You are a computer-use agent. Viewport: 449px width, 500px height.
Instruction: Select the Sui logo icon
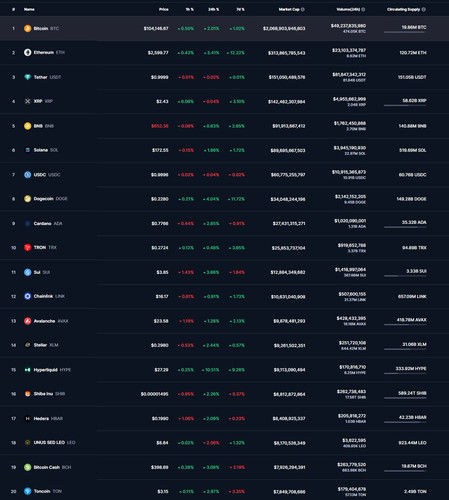(x=28, y=272)
